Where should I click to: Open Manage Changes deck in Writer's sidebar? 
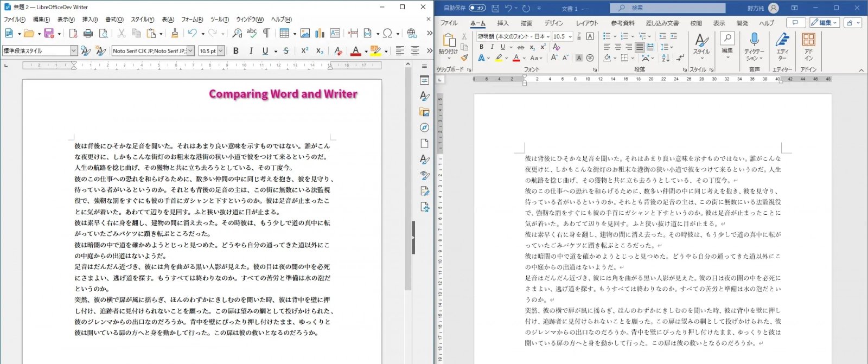click(424, 191)
